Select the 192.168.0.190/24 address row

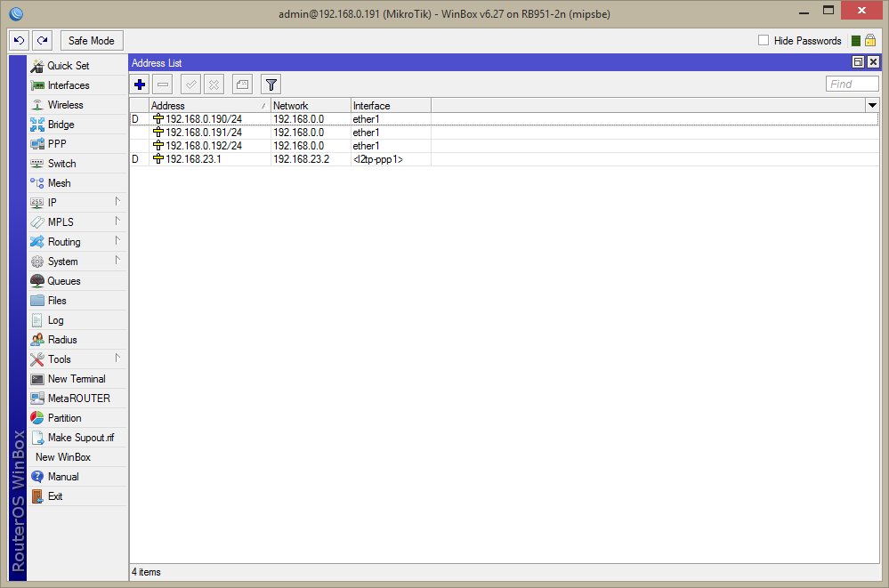click(504, 119)
